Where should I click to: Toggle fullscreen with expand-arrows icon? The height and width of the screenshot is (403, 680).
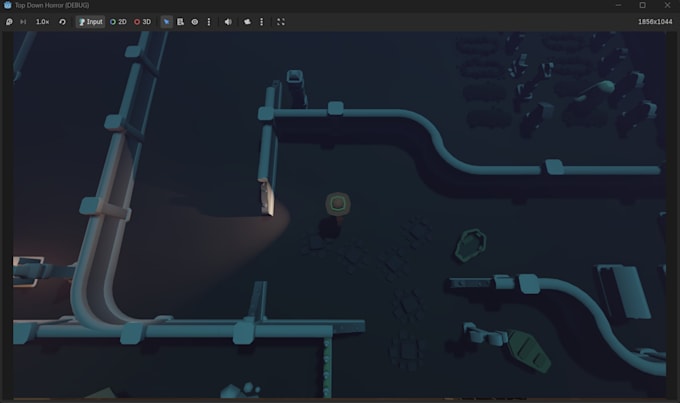[x=281, y=22]
